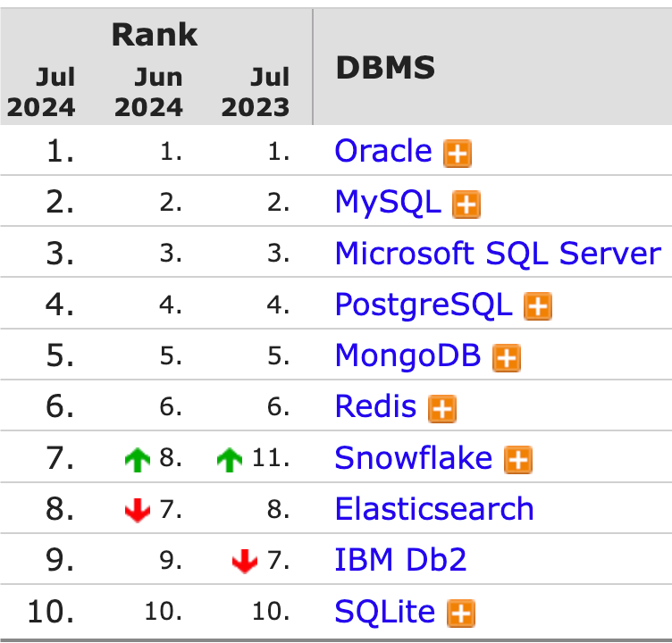Click Jun 2024 rank 10. for SQLite

(x=164, y=612)
